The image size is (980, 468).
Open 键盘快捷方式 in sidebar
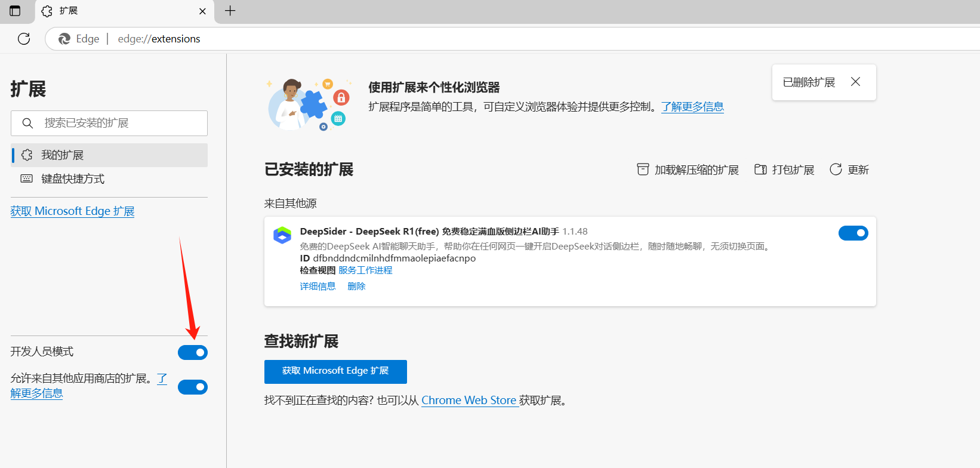(x=109, y=179)
